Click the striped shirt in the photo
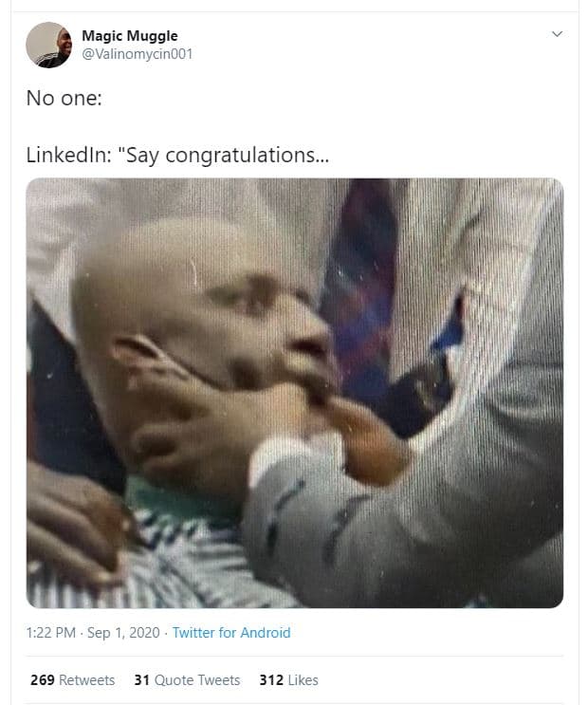Viewport: 588px width, 705px height. 180,560
